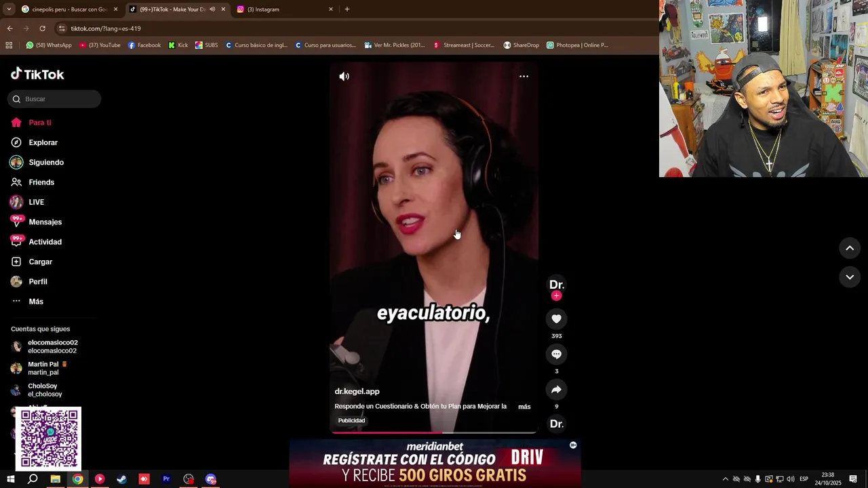Switch to the Instagram tab
Image resolution: width=868 pixels, height=488 pixels.
click(x=285, y=9)
